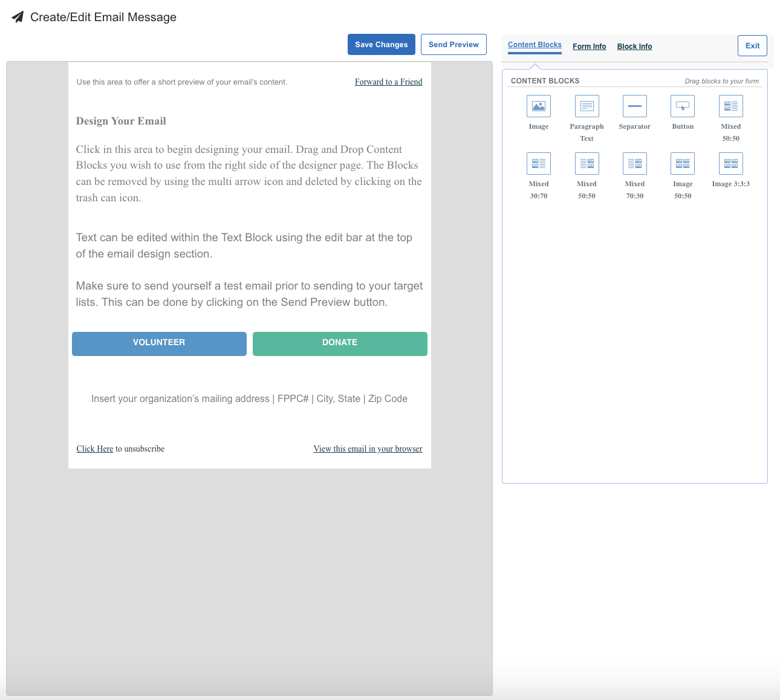
Task: Click the 'Text can be edited' paragraph
Action: [x=244, y=245]
